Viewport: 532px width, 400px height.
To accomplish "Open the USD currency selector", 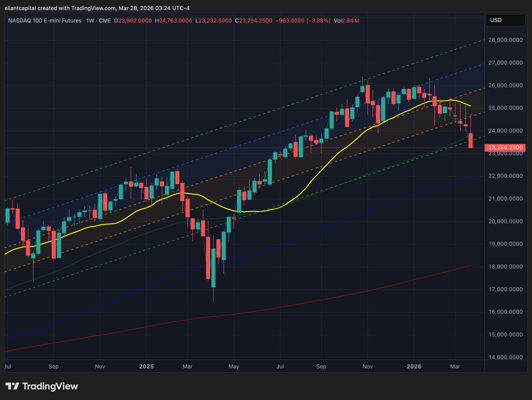I will coord(505,20).
